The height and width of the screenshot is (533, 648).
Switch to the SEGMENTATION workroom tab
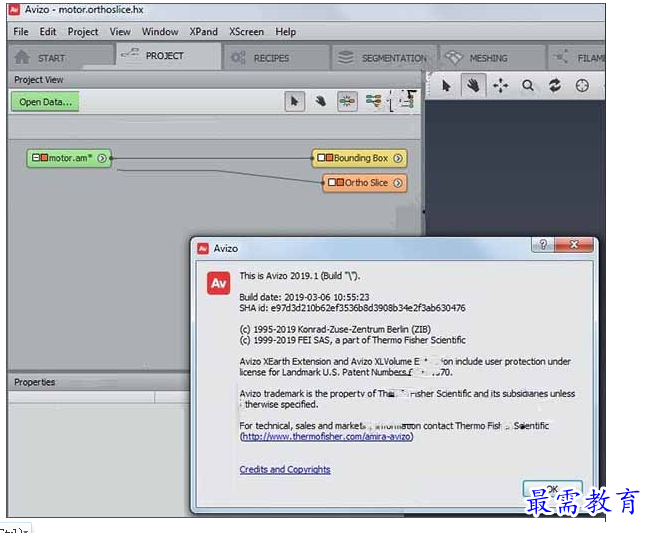pyautogui.click(x=384, y=57)
